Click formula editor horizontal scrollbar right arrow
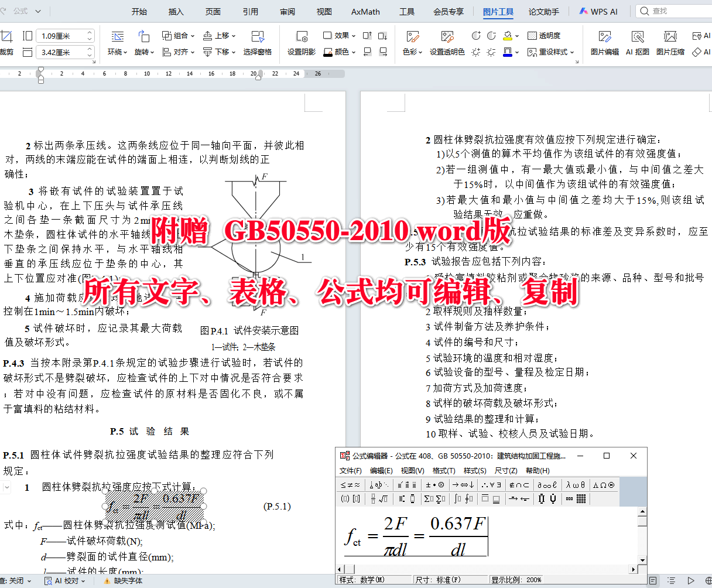 tap(633, 569)
